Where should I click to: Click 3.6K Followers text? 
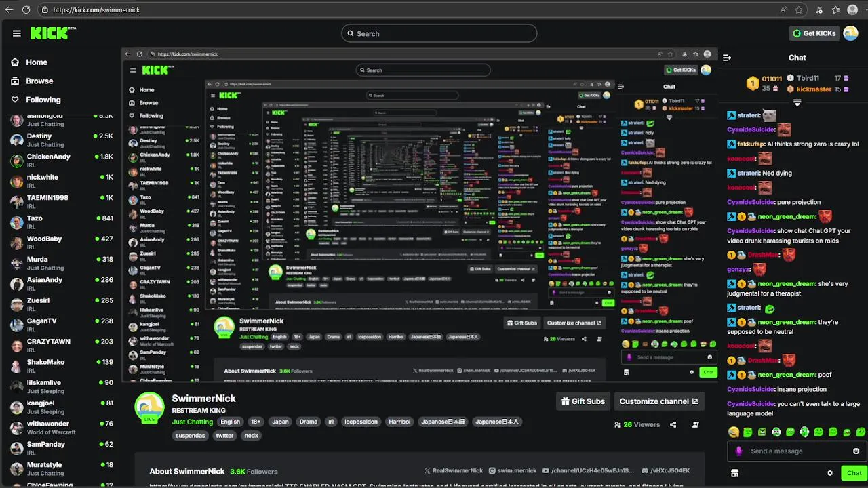click(254, 472)
